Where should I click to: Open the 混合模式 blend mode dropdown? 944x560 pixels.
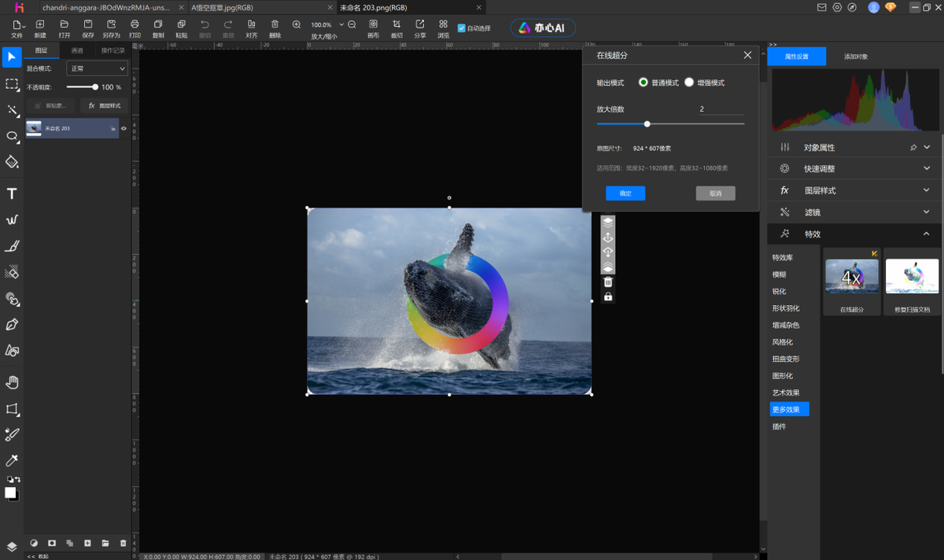tap(96, 69)
